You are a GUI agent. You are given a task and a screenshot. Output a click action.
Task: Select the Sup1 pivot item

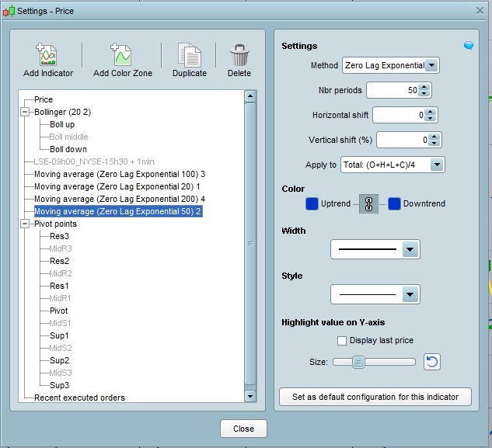tap(59, 335)
